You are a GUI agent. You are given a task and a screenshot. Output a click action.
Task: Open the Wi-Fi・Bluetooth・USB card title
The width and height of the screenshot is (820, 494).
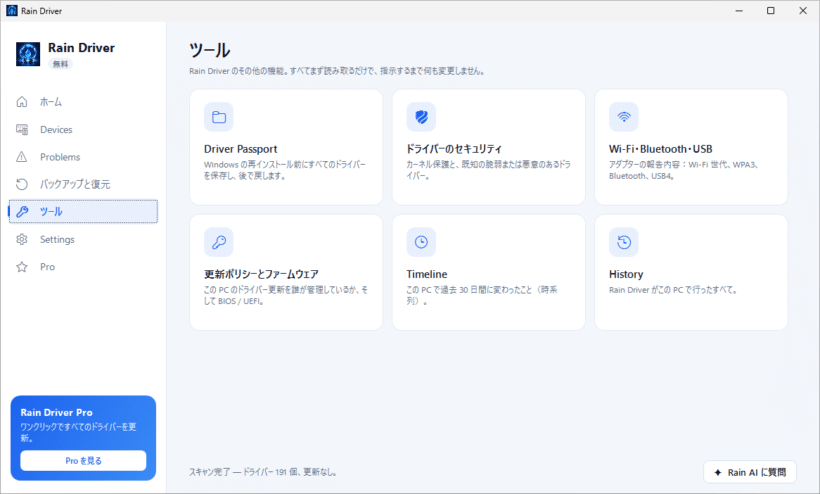point(660,149)
